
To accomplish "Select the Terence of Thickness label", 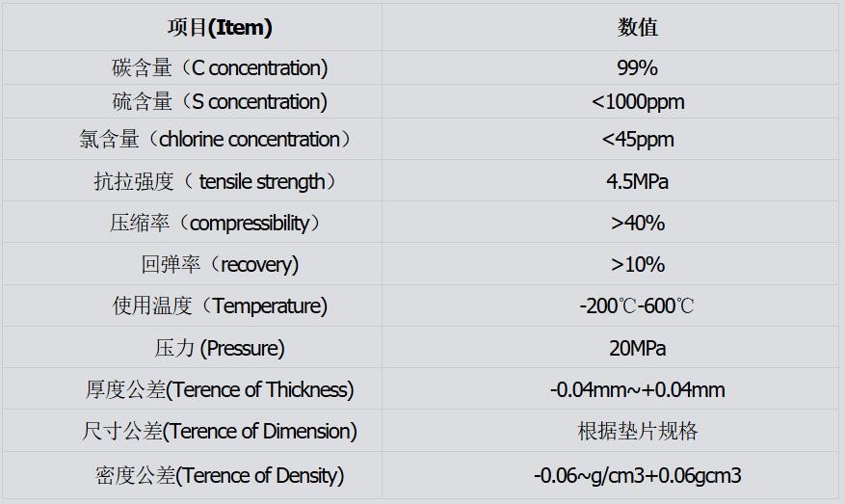I will pyautogui.click(x=220, y=389).
